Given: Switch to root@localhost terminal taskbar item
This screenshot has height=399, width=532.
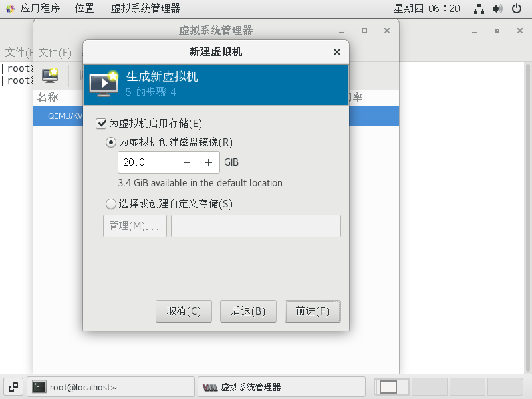Looking at the screenshot, I should [110, 387].
